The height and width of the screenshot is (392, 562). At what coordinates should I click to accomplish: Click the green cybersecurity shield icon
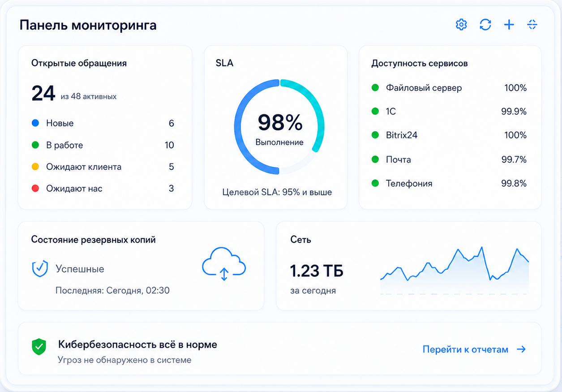[x=39, y=346]
